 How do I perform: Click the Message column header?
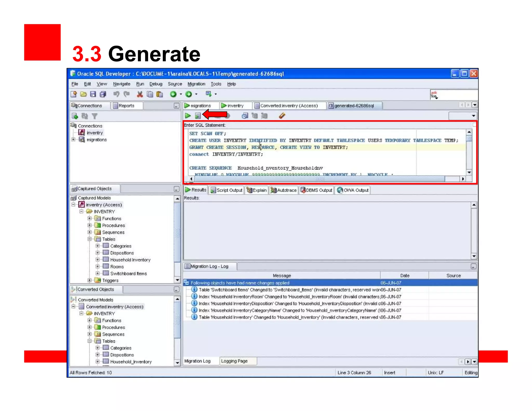(282, 276)
